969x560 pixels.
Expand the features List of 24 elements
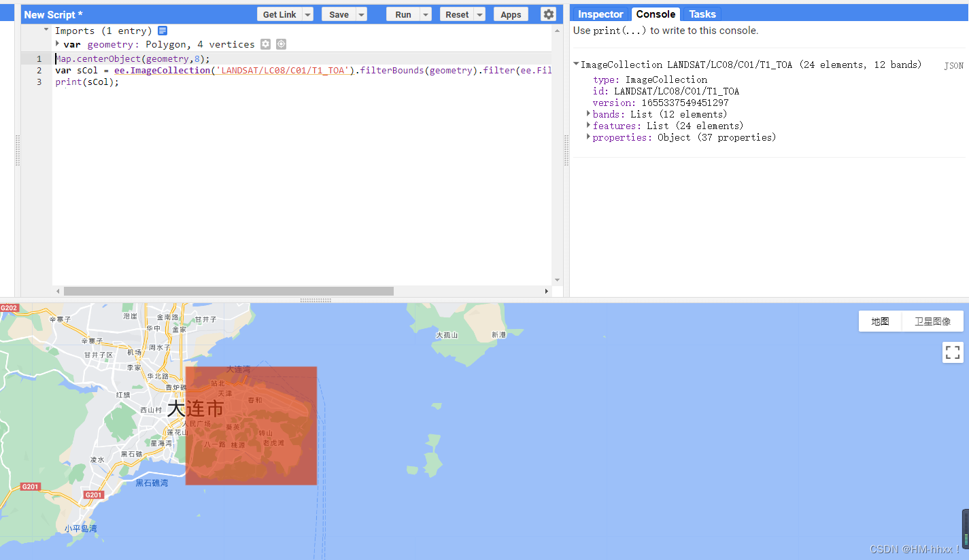pyautogui.click(x=588, y=125)
